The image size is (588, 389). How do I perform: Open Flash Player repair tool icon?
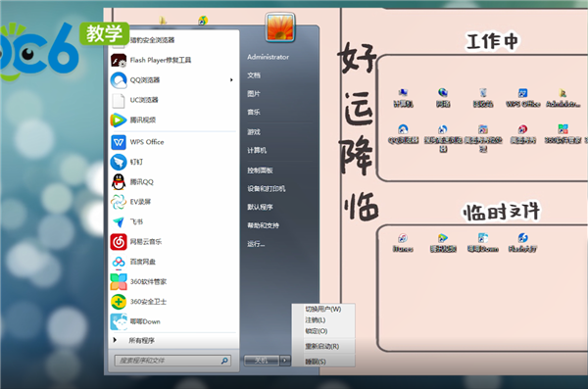(119, 60)
